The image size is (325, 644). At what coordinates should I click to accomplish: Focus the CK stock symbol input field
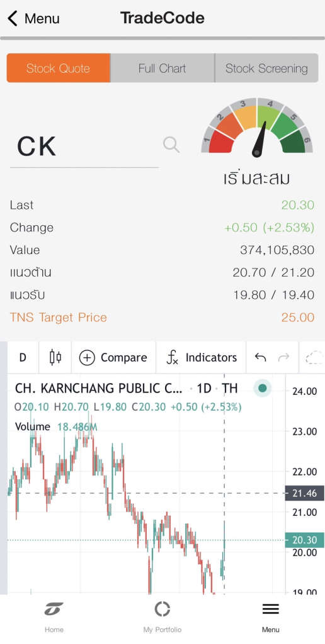(84, 147)
